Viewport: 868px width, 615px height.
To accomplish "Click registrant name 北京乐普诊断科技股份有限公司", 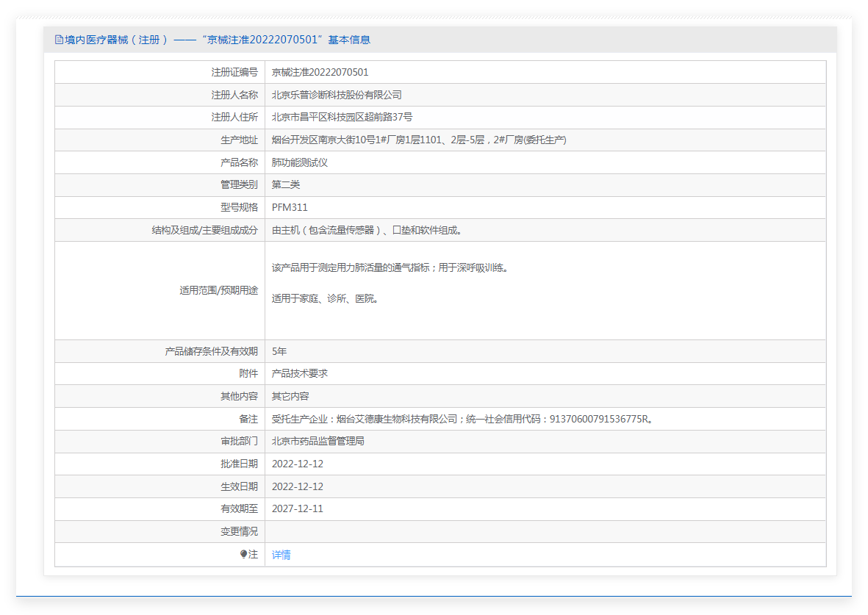I will pos(337,96).
